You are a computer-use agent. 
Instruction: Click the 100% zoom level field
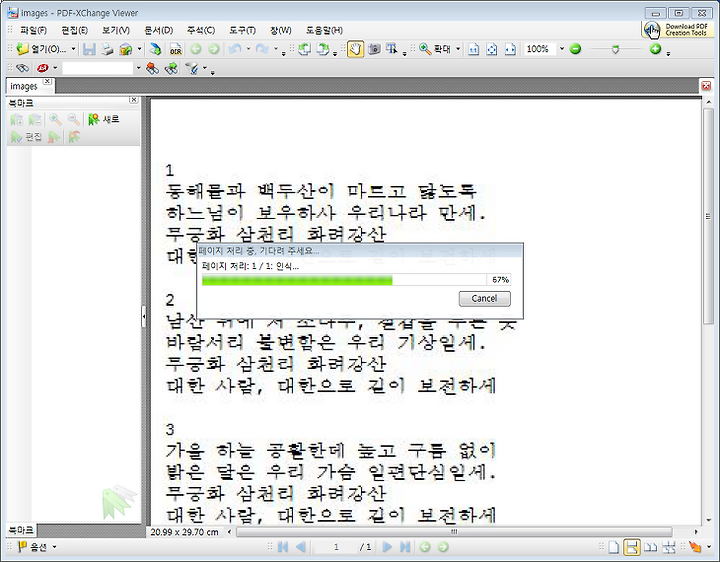coord(540,49)
